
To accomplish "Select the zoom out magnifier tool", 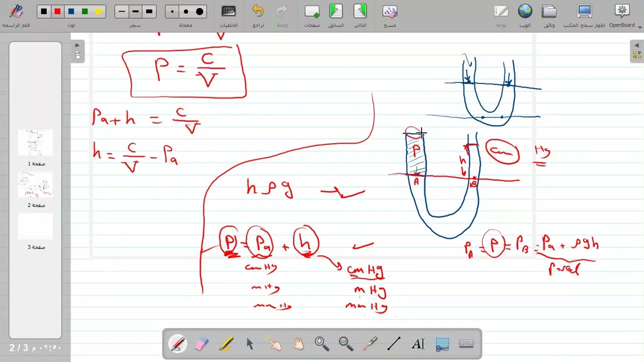I will (346, 344).
